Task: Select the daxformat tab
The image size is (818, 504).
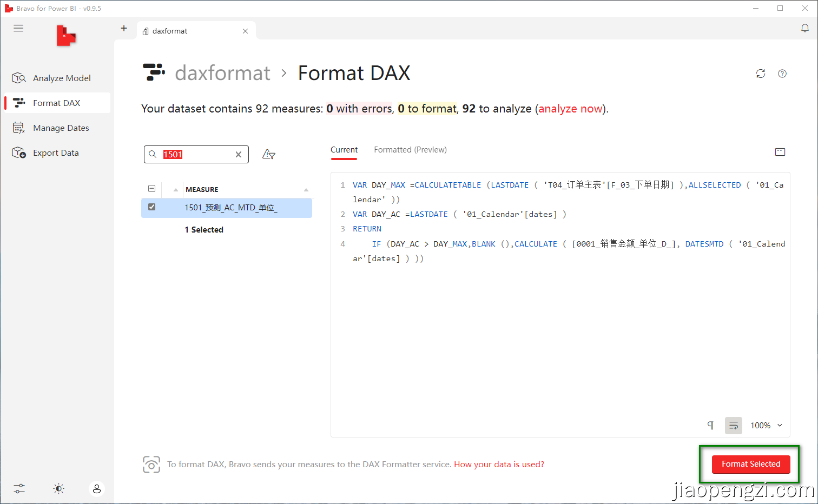Action: (196, 31)
